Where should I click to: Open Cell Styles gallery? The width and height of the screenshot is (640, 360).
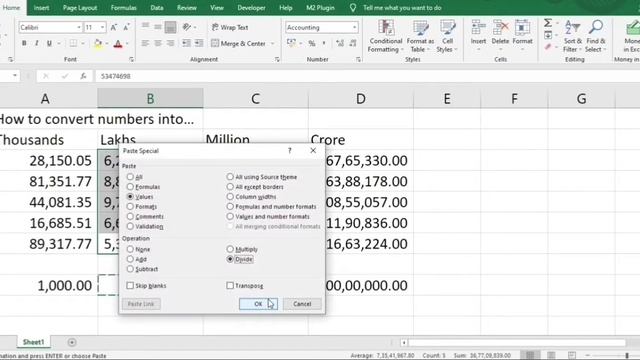pos(447,36)
